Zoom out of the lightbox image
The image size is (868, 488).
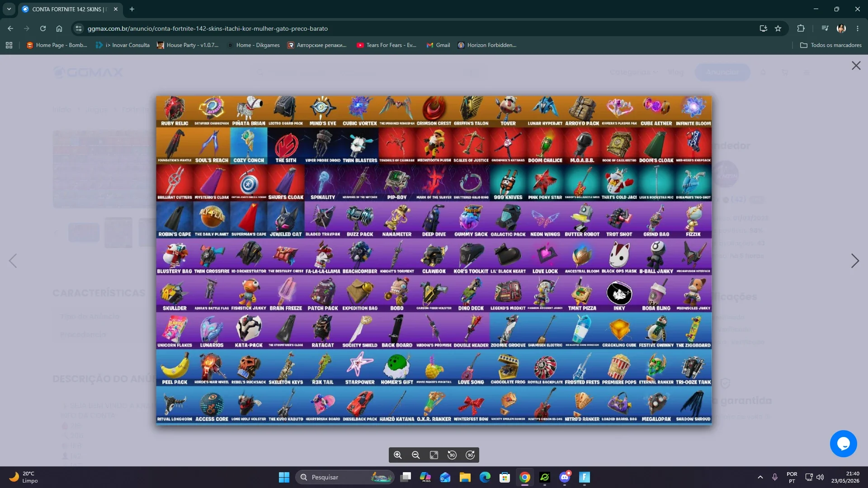(x=416, y=455)
